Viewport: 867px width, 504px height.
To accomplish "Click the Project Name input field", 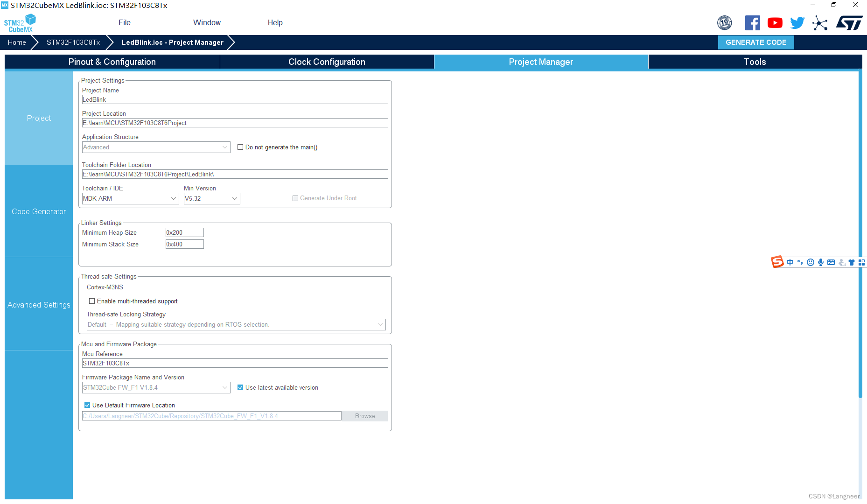I will coord(235,99).
